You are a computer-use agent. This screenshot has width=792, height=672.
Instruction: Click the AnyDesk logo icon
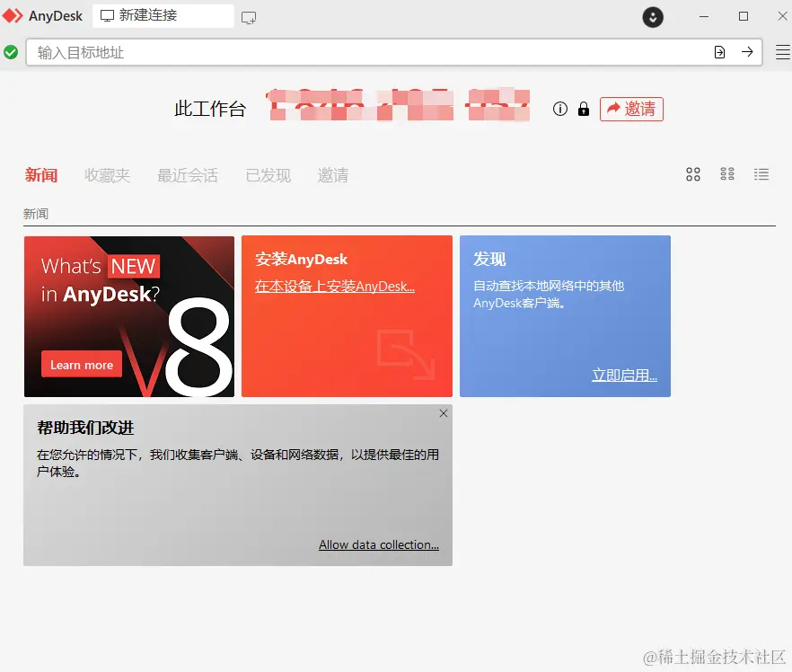pos(13,16)
